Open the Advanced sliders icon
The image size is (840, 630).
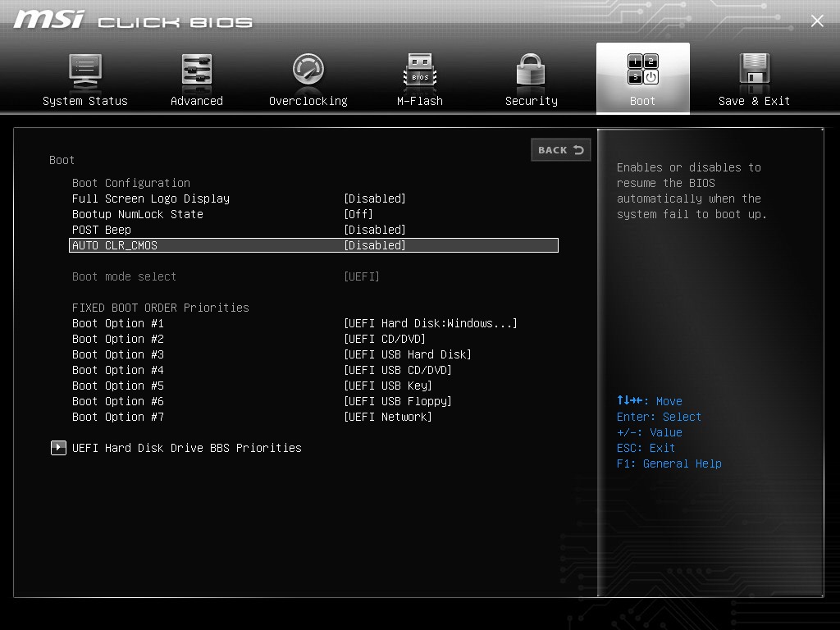(197, 70)
